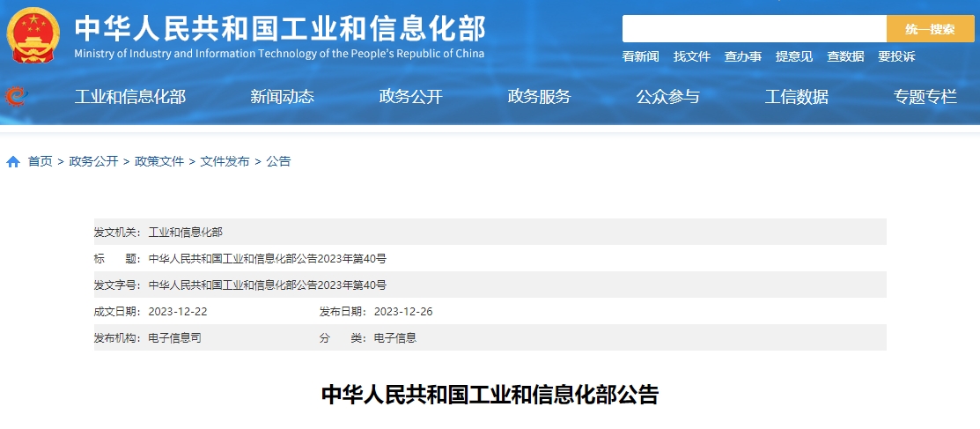Open the 查数据 quick link

click(x=844, y=56)
